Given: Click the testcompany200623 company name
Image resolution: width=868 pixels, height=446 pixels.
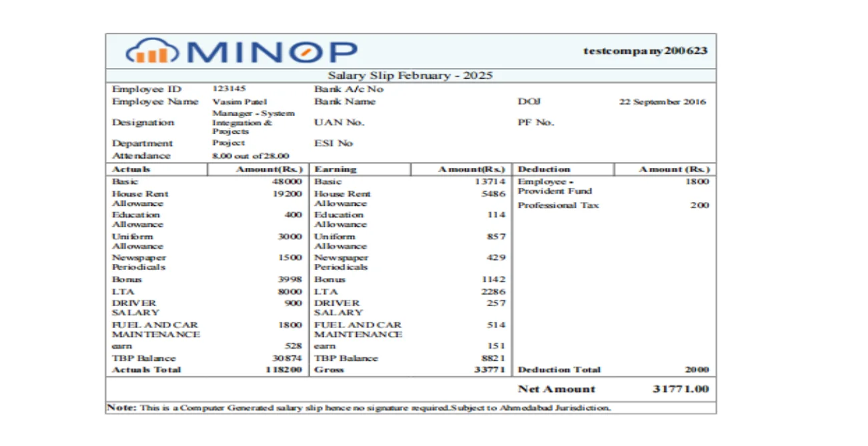Looking at the screenshot, I should pos(645,51).
